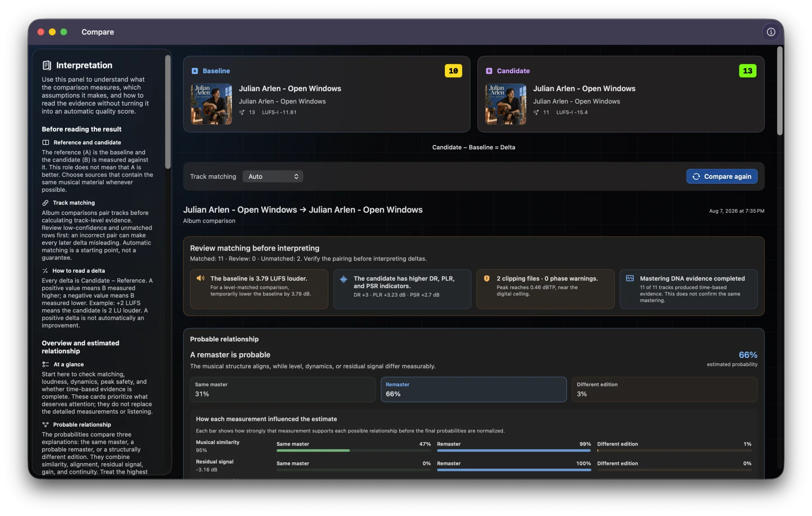Click the Residual signal Remaster 100% bar

[x=514, y=470]
